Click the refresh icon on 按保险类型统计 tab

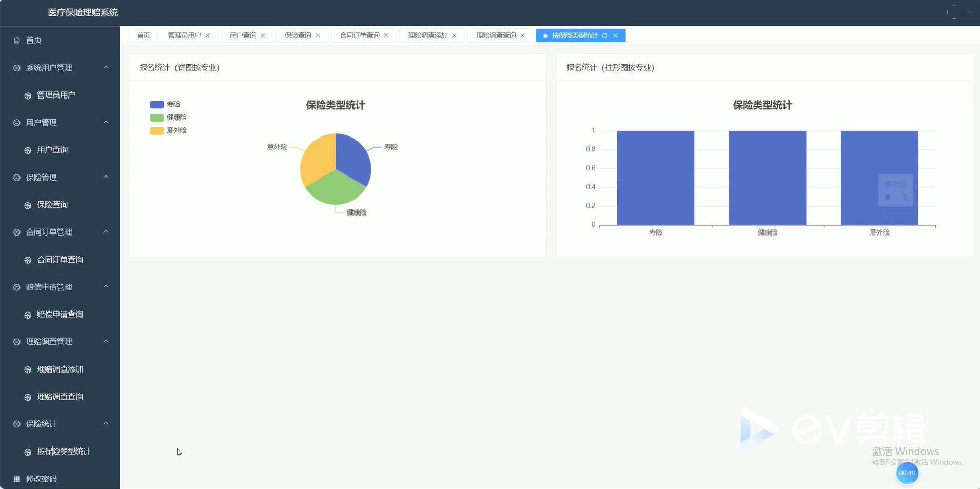point(605,35)
